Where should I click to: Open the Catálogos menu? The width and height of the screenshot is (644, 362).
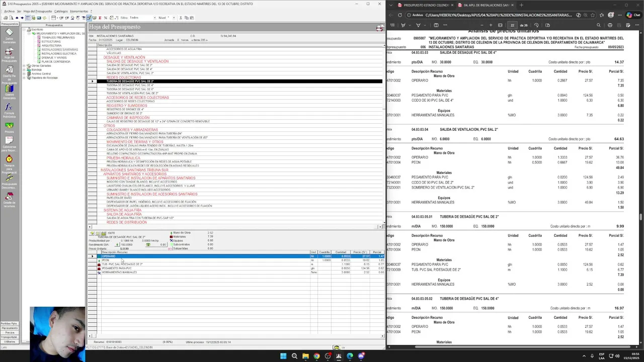61,11
